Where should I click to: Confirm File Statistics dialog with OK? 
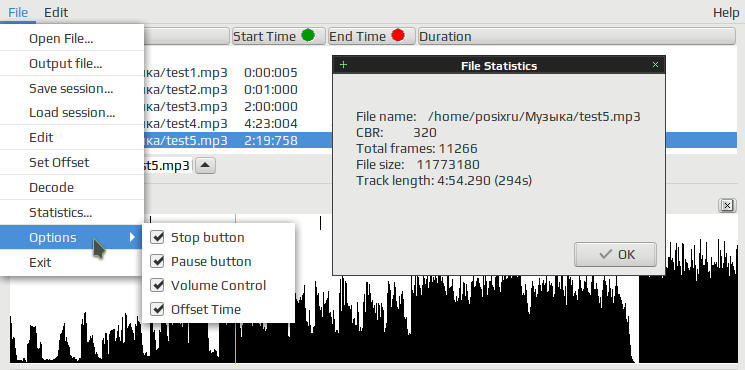615,255
